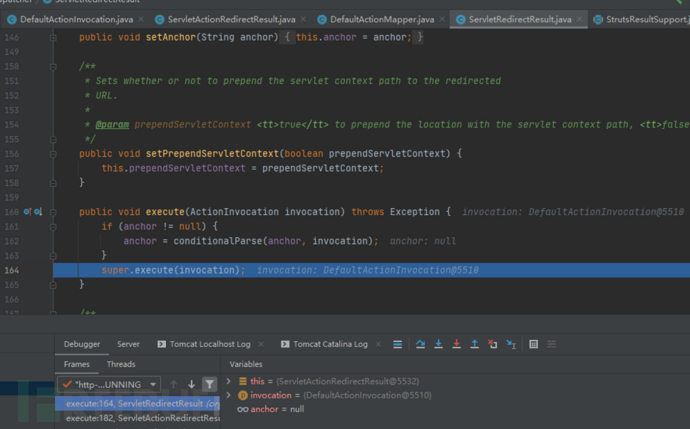690x429 pixels.
Task: Click '{DefaultActionInvocation@5510}' variable value
Action: coord(367,395)
